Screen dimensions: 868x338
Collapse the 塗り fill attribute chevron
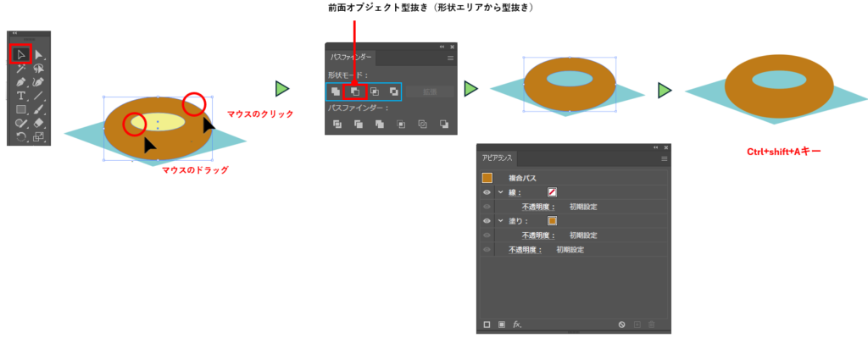coord(500,221)
